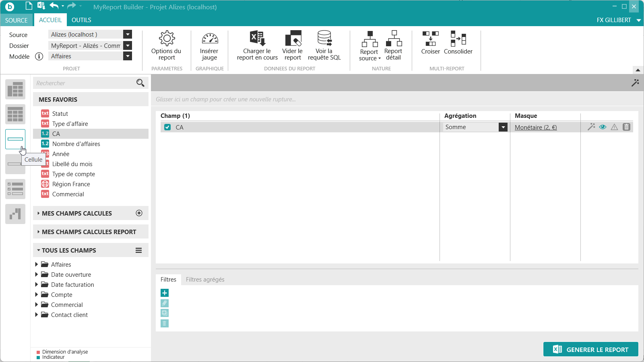Click Charger le report en cours
The image size is (644, 362).
click(257, 45)
